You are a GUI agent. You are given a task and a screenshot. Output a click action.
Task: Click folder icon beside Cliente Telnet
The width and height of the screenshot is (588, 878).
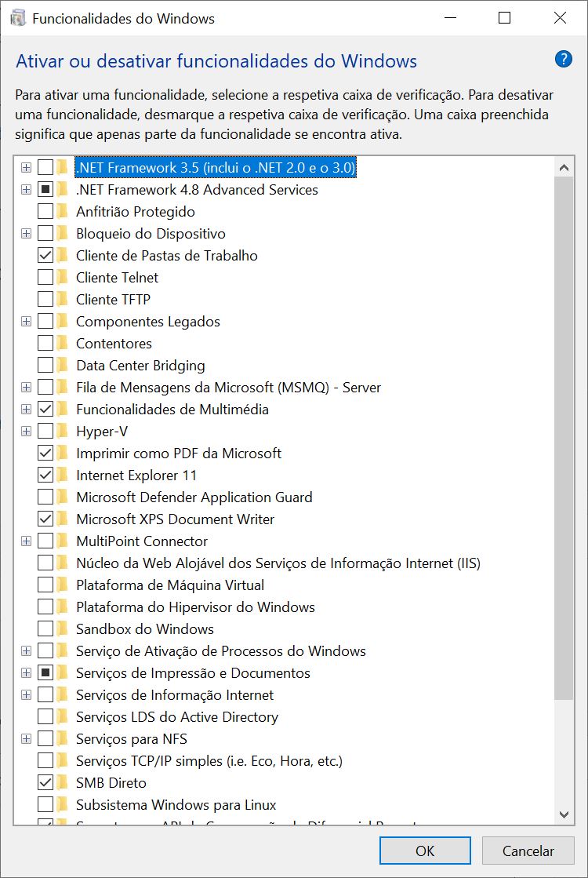click(61, 278)
